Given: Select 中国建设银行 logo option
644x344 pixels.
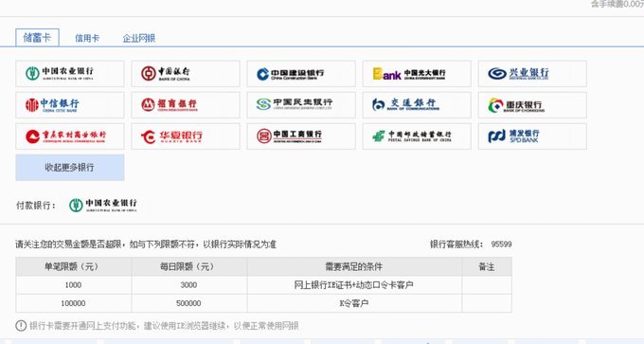Looking at the screenshot, I should [301, 74].
